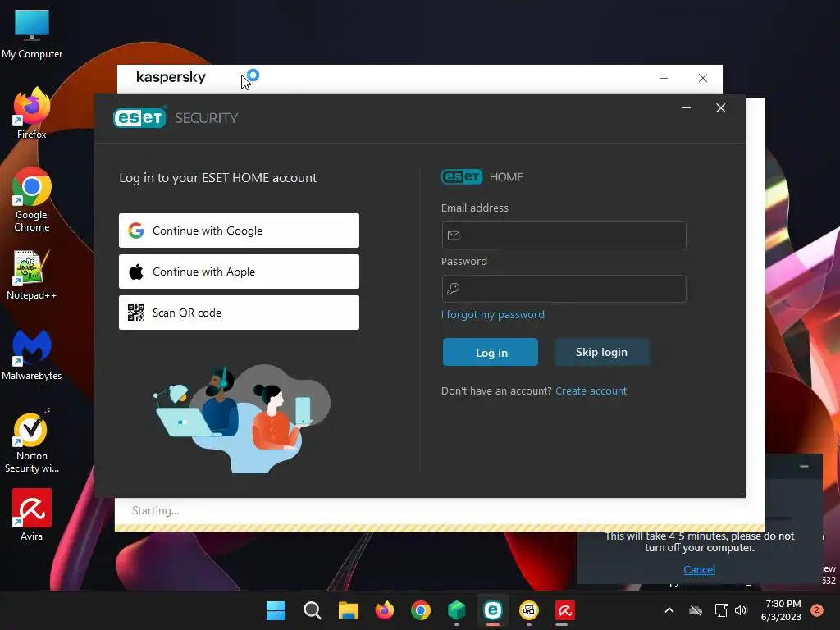Screen dimensions: 840x630
Task: Select Scan QR code option
Action: (239, 313)
